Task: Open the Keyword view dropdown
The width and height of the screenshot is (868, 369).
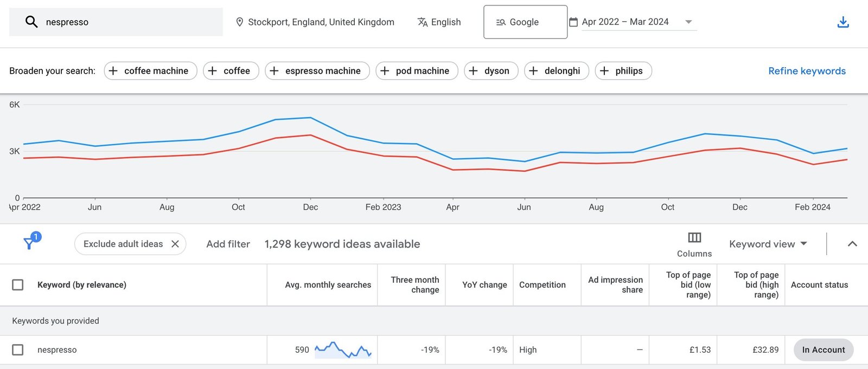Action: (x=768, y=244)
